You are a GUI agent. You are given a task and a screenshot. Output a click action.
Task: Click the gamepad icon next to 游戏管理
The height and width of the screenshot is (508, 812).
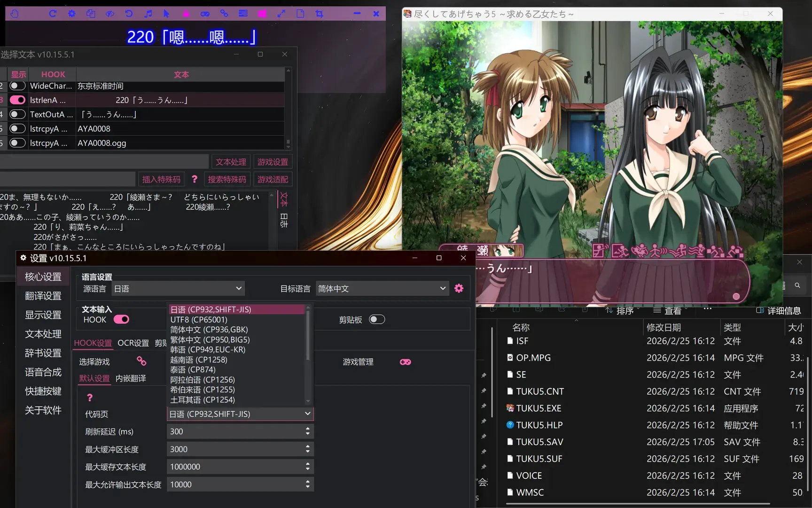tap(405, 362)
